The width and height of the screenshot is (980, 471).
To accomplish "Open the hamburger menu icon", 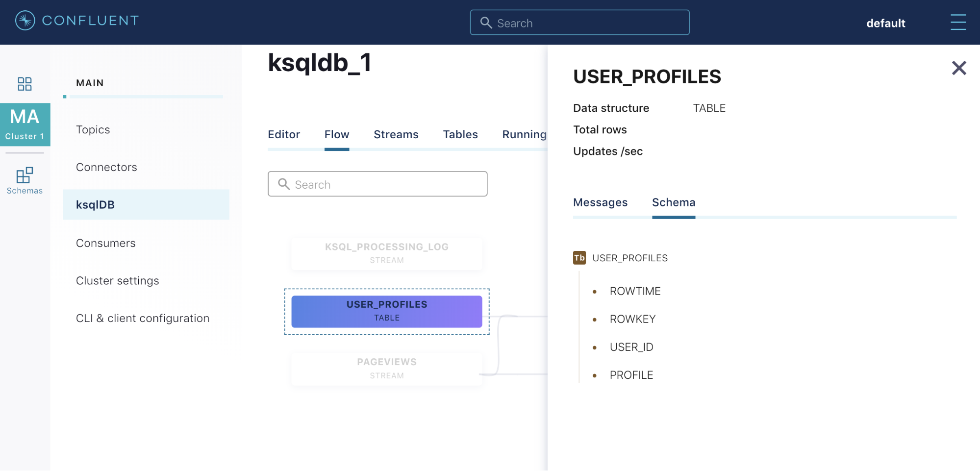I will pyautogui.click(x=958, y=22).
